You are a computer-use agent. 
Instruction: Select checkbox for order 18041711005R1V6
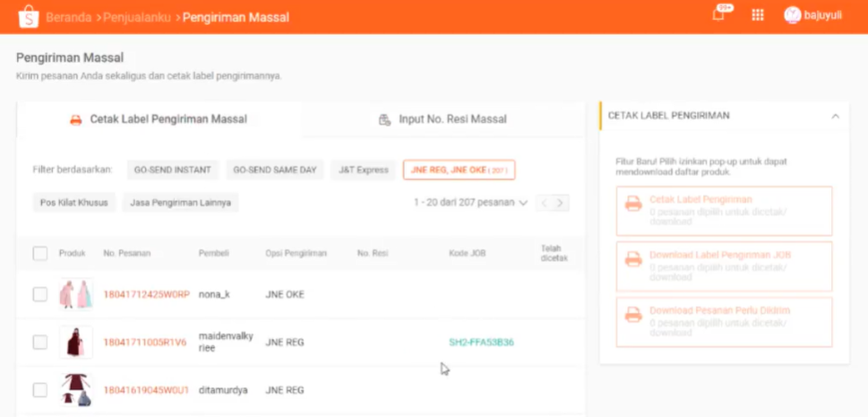click(39, 343)
